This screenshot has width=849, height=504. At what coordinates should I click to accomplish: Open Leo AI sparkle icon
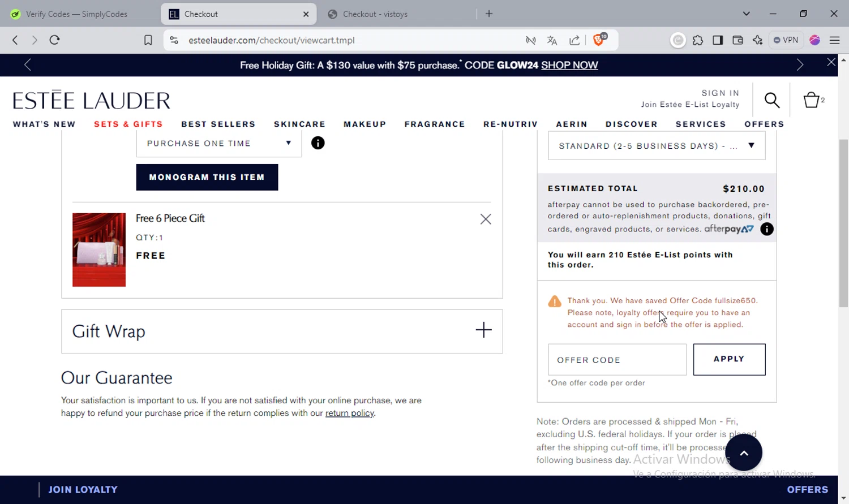pos(757,40)
